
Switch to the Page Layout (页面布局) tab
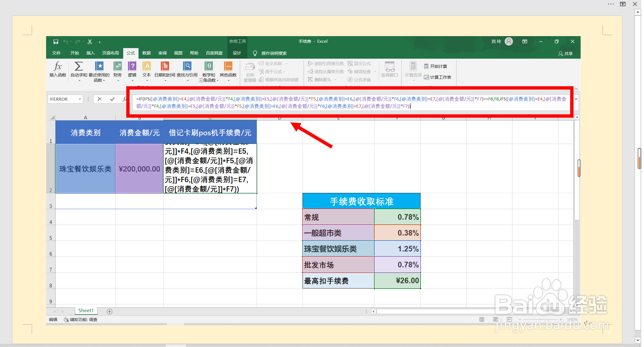click(111, 53)
